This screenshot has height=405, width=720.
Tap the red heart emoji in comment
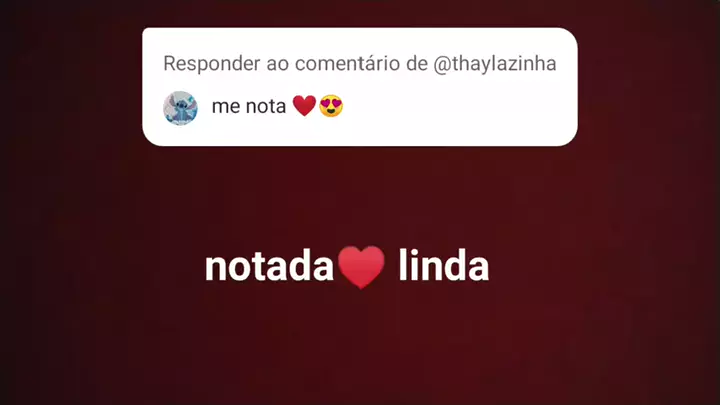point(304,106)
